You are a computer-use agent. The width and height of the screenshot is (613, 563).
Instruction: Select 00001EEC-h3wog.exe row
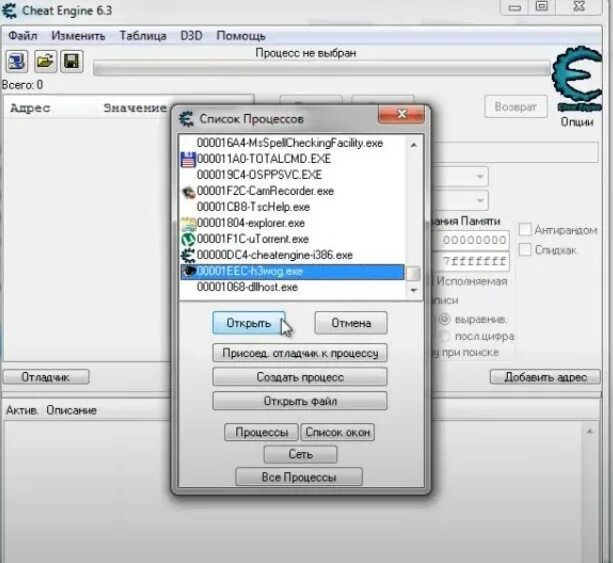point(293,271)
